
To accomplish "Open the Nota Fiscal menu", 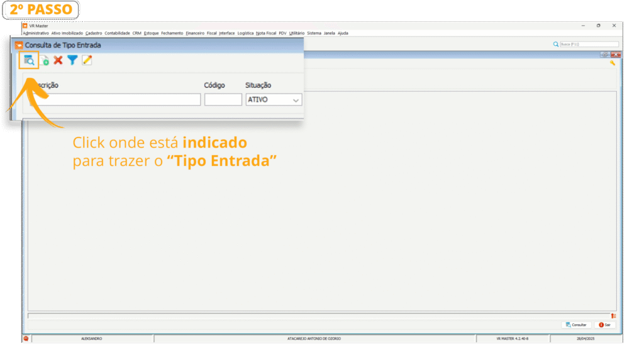I will coord(266,33).
